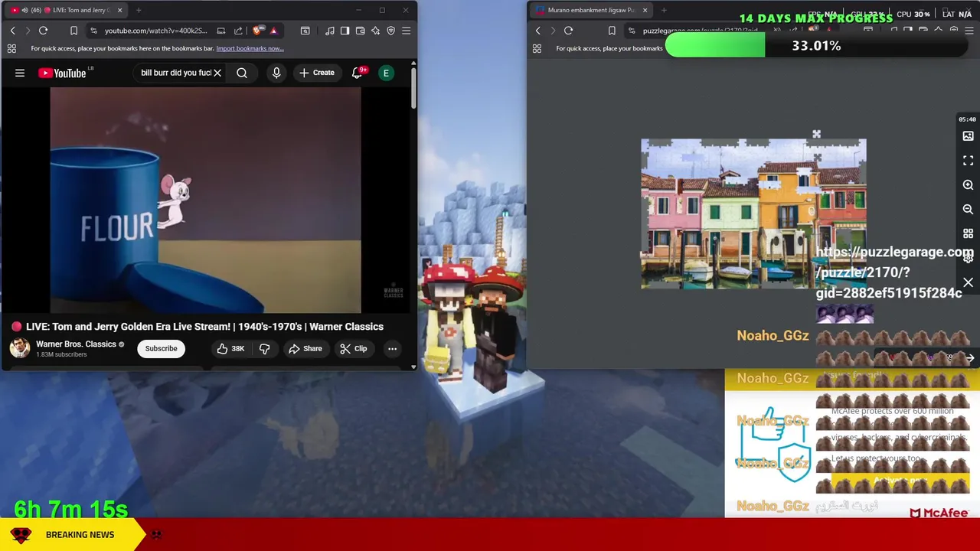Image resolution: width=980 pixels, height=551 pixels.
Task: Bookmark the YouTube page
Action: [73, 31]
